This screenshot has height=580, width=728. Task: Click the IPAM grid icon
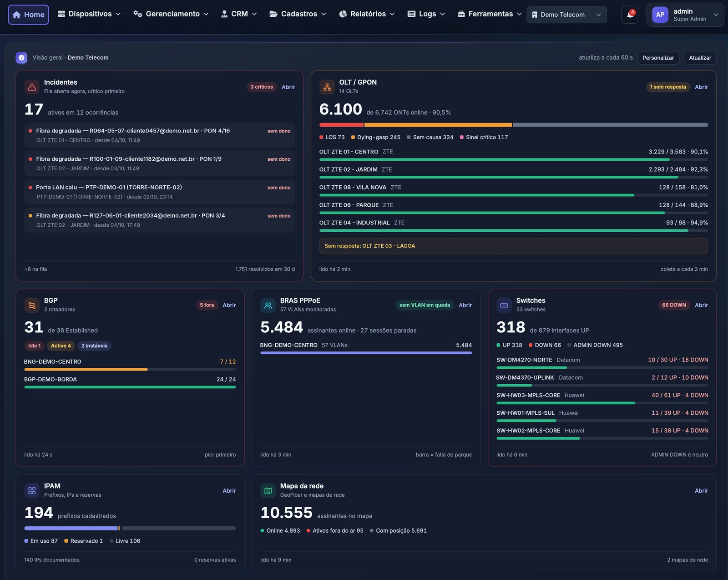(32, 490)
